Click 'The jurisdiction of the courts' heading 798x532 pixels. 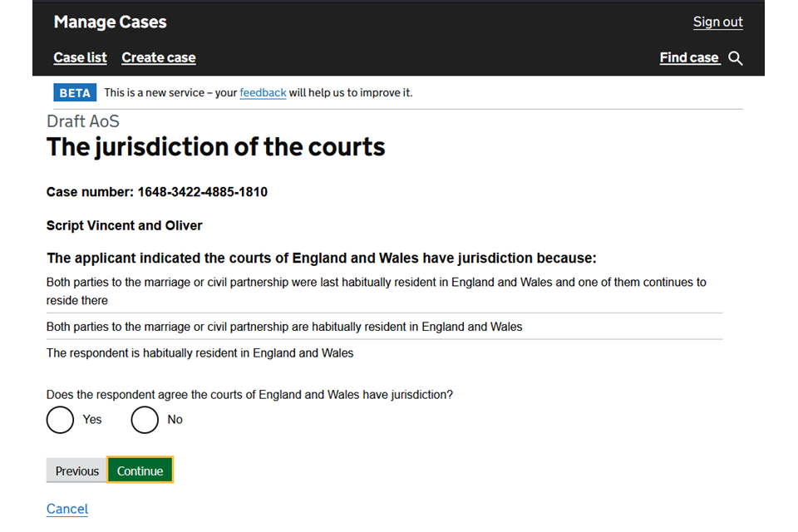click(216, 147)
